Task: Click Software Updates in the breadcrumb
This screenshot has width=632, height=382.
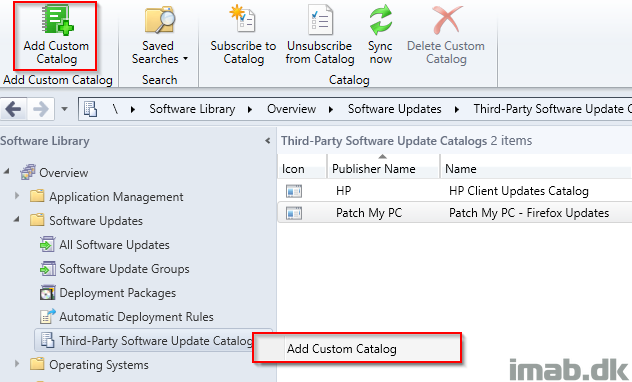Action: point(395,109)
